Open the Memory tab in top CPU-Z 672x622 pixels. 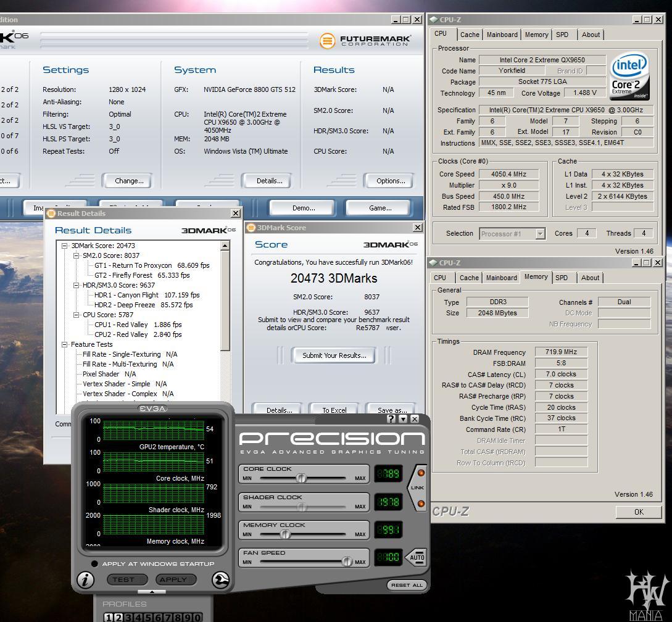coord(536,35)
